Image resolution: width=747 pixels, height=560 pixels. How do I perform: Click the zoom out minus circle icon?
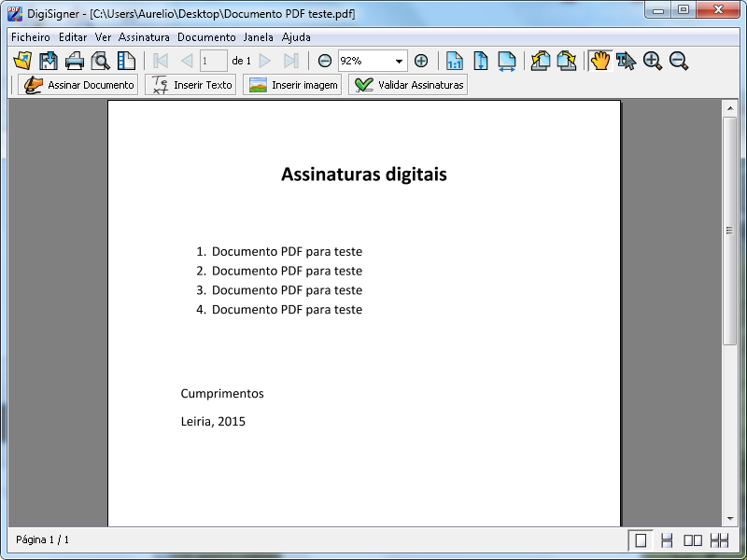(325, 61)
